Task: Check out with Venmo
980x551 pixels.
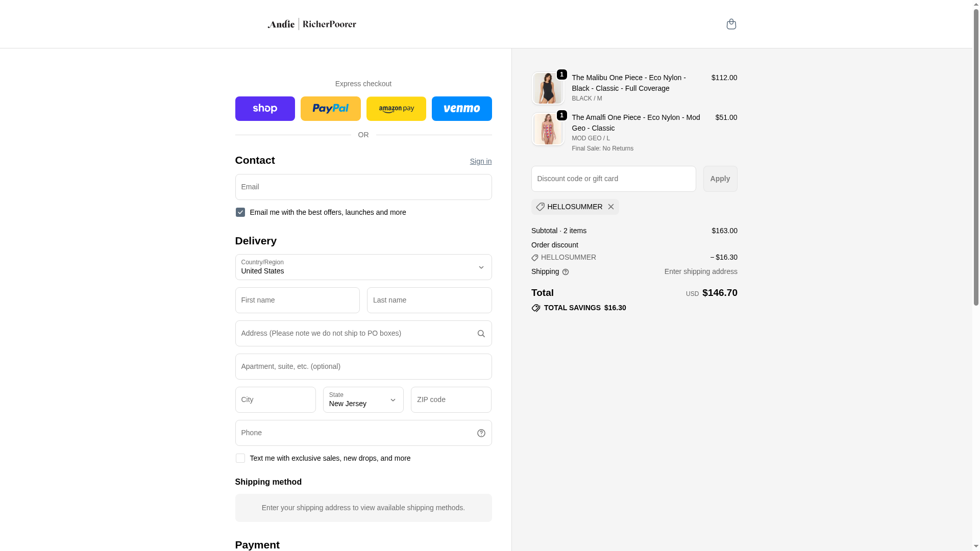Action: (x=461, y=109)
